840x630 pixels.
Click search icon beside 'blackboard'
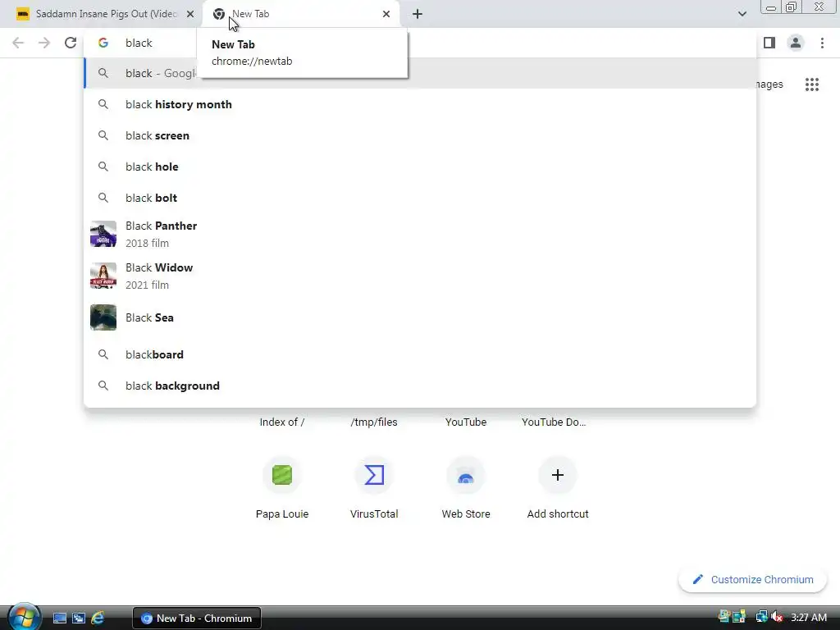pos(103,354)
